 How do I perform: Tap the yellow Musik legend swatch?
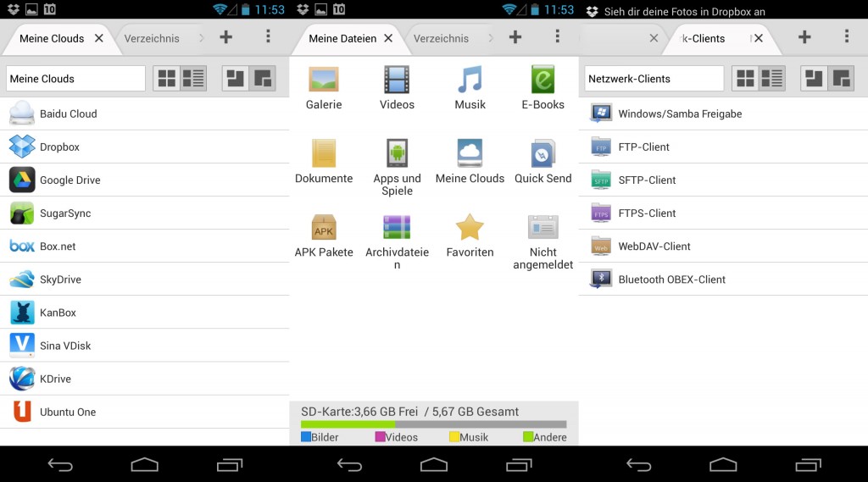(x=454, y=436)
